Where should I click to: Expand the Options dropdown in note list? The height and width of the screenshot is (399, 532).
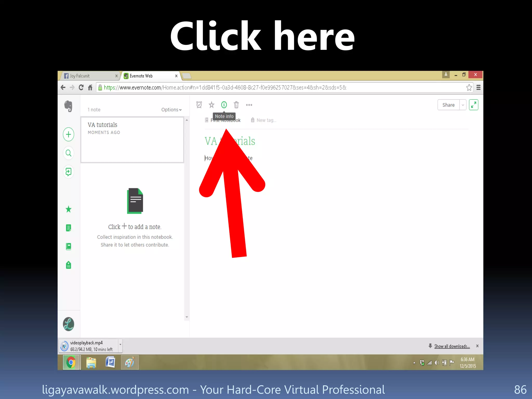[171, 110]
